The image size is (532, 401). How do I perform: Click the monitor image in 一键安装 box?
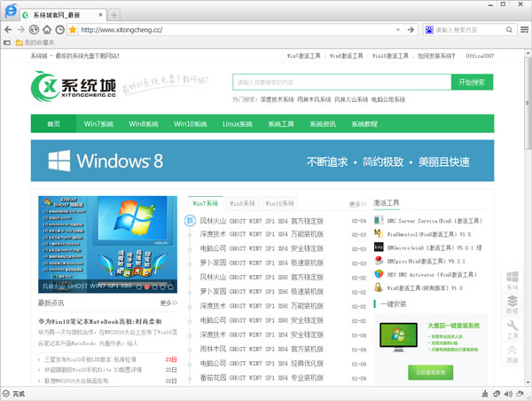[x=398, y=337]
